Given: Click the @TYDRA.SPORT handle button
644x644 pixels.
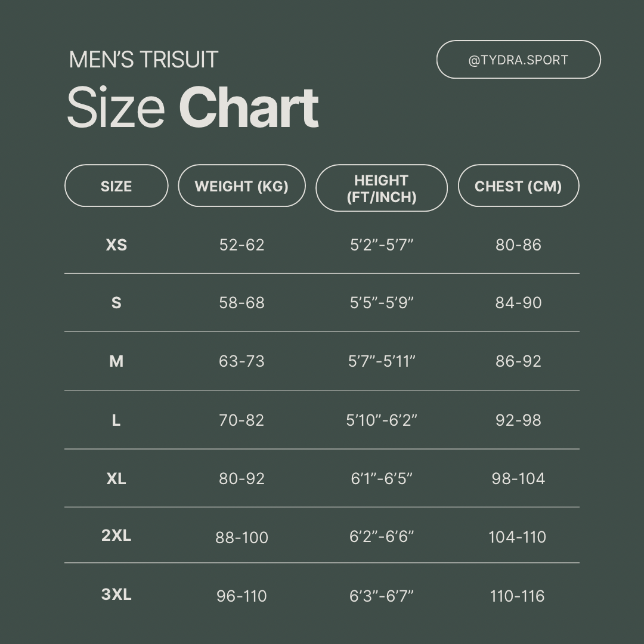Looking at the screenshot, I should click(x=518, y=60).
